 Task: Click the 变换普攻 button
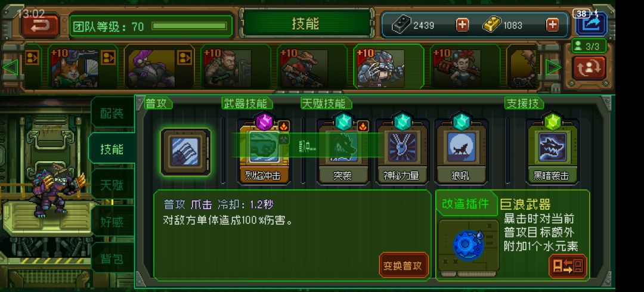click(404, 265)
